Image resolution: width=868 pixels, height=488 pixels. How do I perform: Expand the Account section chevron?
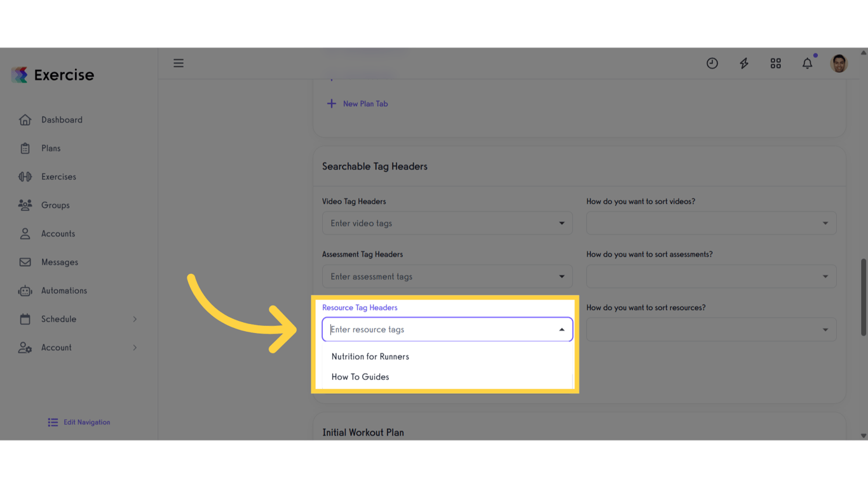(x=135, y=348)
